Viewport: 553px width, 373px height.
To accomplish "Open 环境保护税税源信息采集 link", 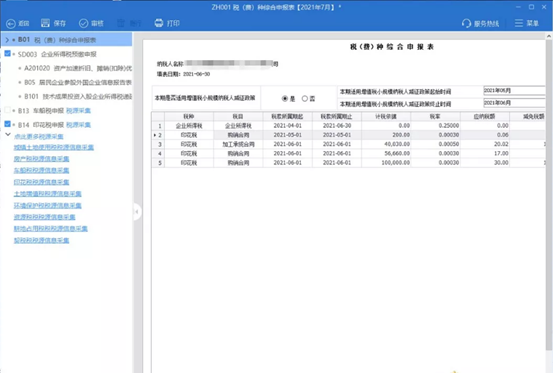I will click(x=48, y=206).
